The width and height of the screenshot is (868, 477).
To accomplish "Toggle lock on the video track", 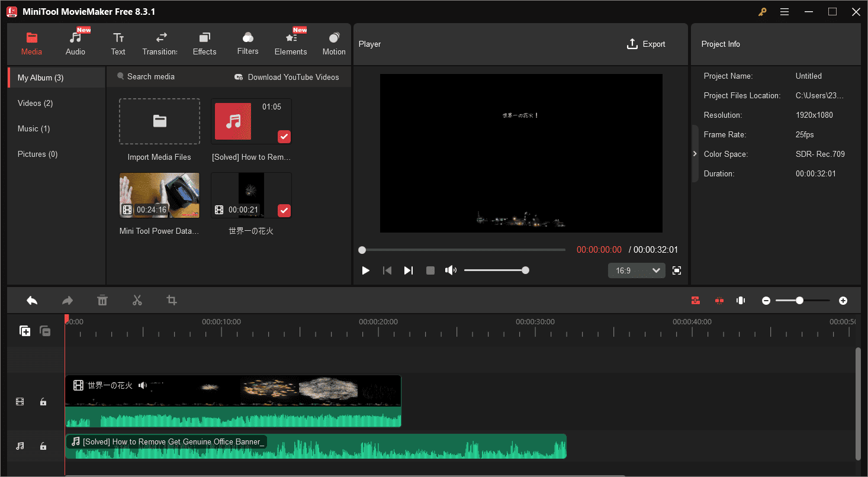I will pos(43,402).
